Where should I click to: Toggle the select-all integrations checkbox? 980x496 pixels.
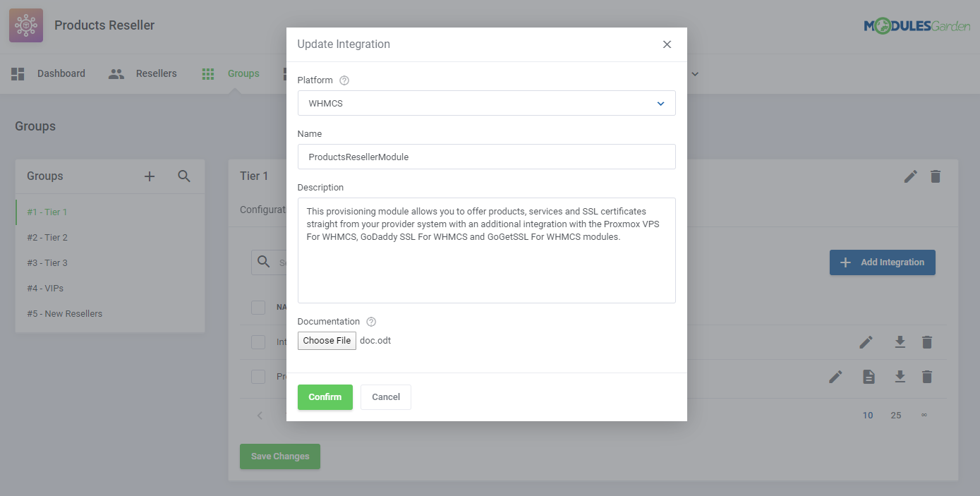click(258, 308)
